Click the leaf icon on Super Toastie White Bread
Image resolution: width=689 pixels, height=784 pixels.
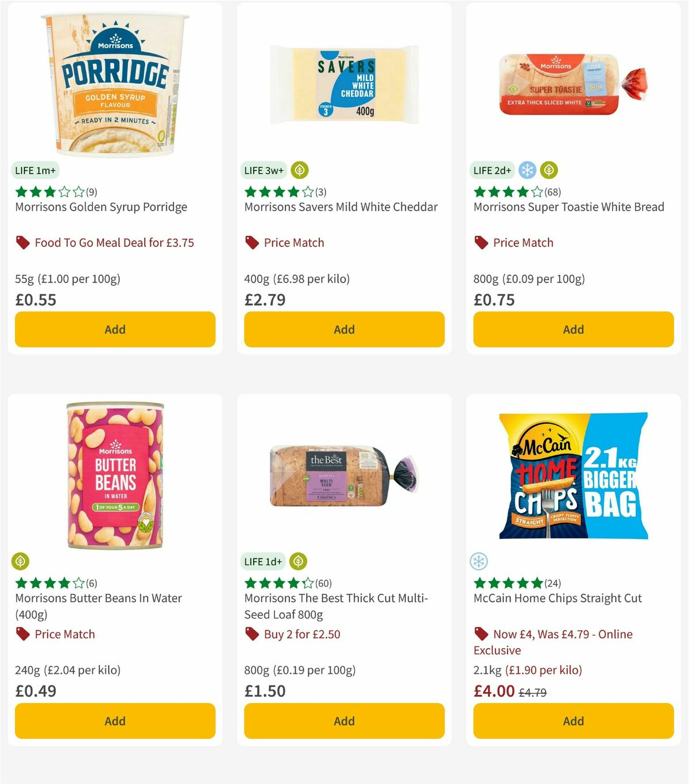click(549, 170)
